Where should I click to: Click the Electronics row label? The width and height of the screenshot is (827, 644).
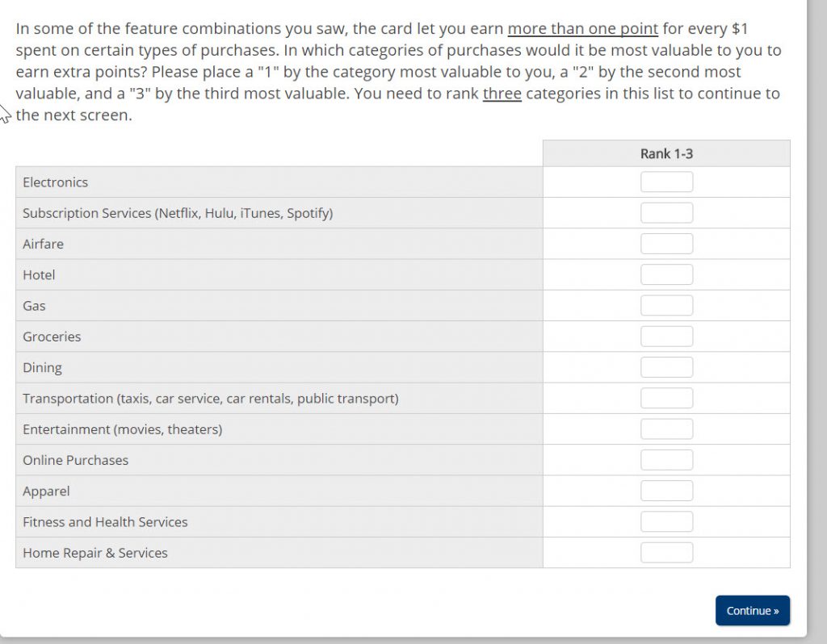[x=56, y=182]
